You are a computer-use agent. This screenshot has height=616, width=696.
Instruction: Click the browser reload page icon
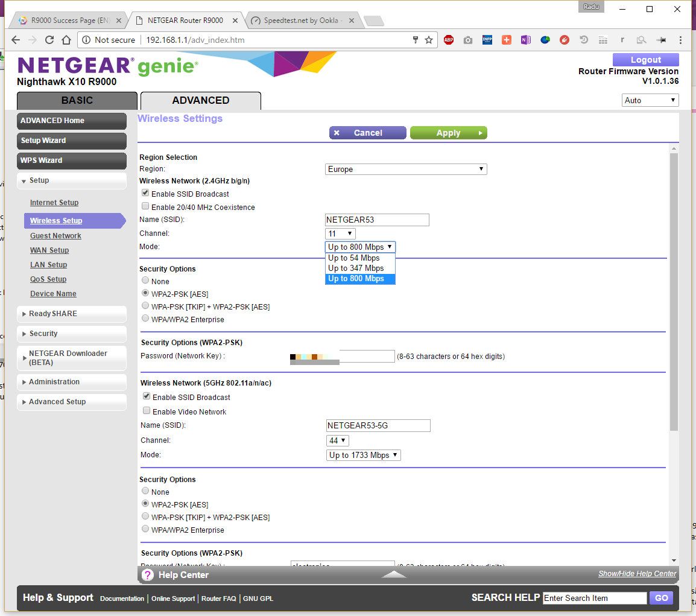tap(49, 40)
